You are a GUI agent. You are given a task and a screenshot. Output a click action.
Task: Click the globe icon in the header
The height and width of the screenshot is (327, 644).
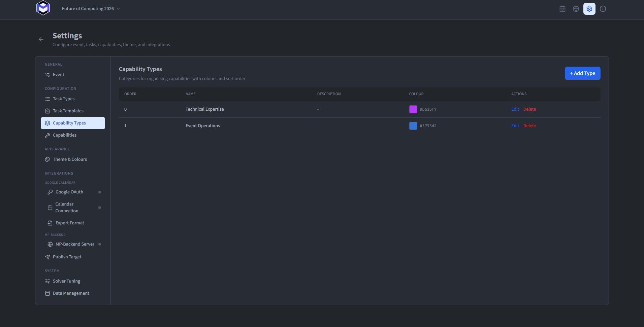click(576, 9)
